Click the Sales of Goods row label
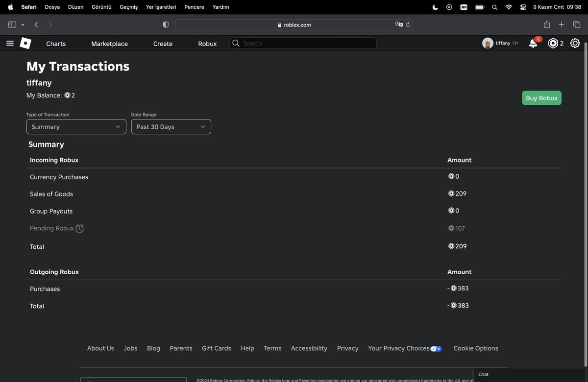Viewport: 588px width, 382px height. tap(51, 194)
